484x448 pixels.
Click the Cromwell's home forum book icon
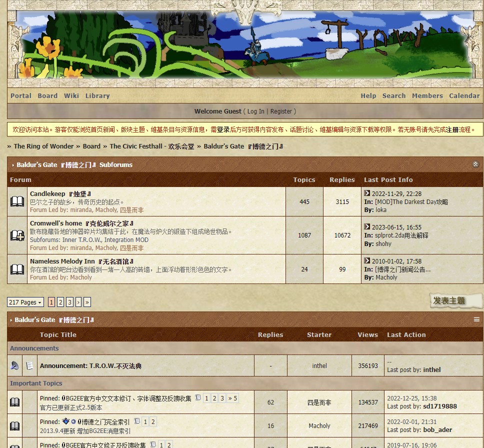(x=17, y=235)
